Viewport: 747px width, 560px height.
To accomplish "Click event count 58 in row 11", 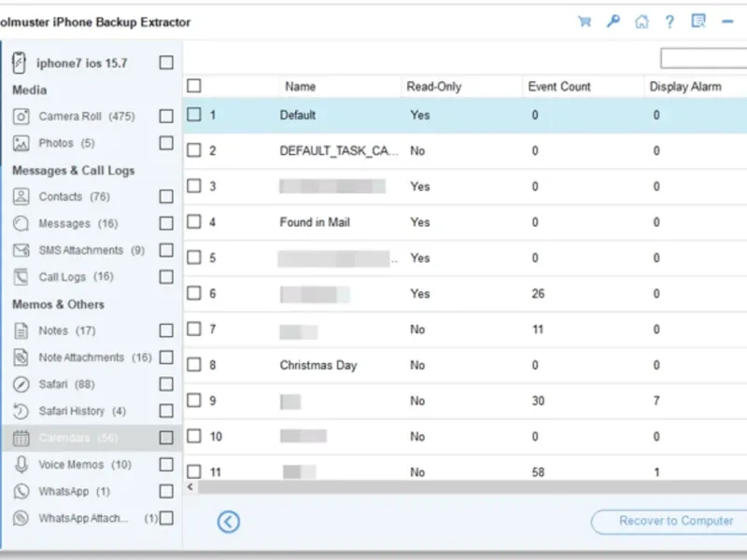I will coord(538,472).
